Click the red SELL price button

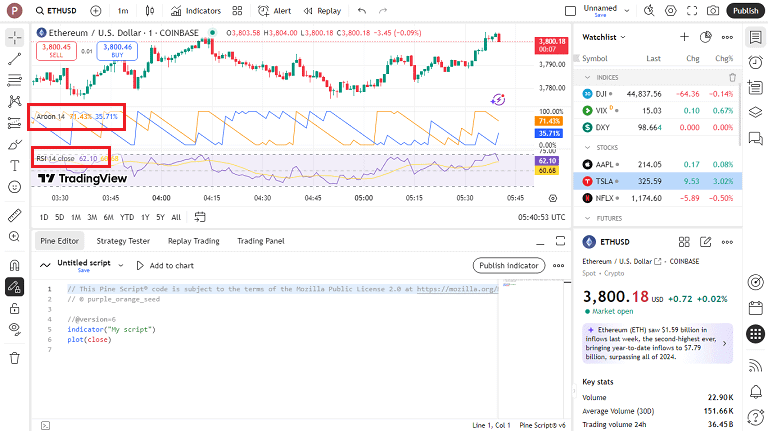pyautogui.click(x=55, y=51)
